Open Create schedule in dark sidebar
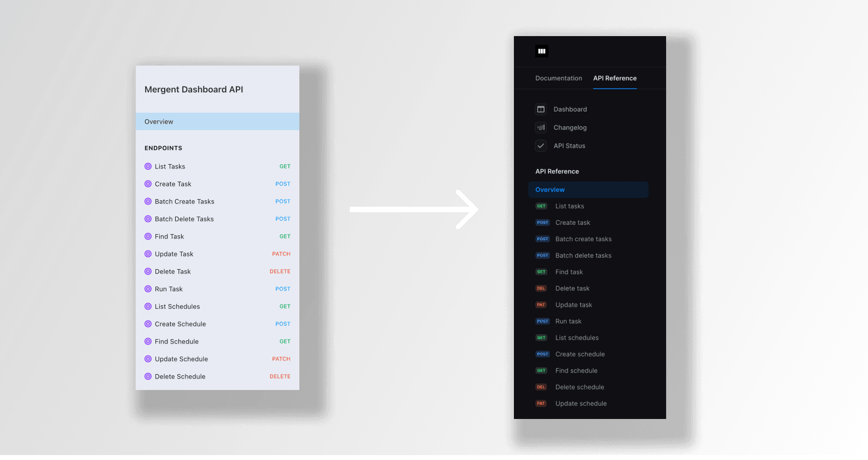This screenshot has width=868, height=460. [x=580, y=354]
